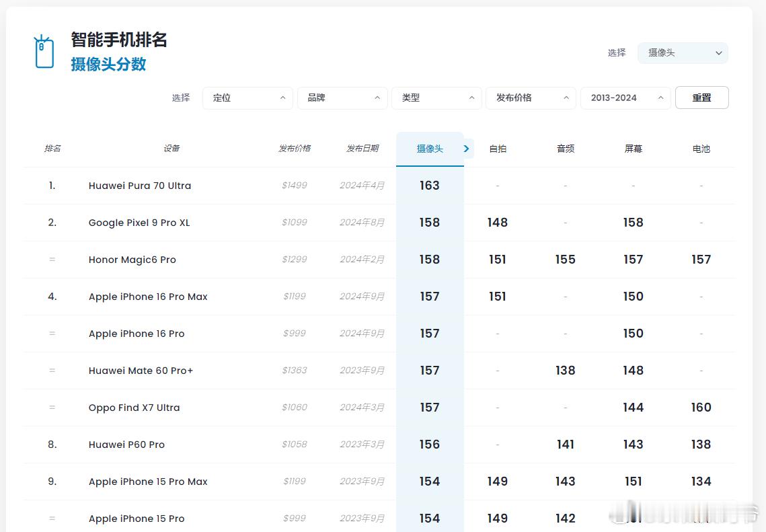Open Huawei P60 Pro entry
Viewport: 766px width, 532px height.
[x=126, y=445]
